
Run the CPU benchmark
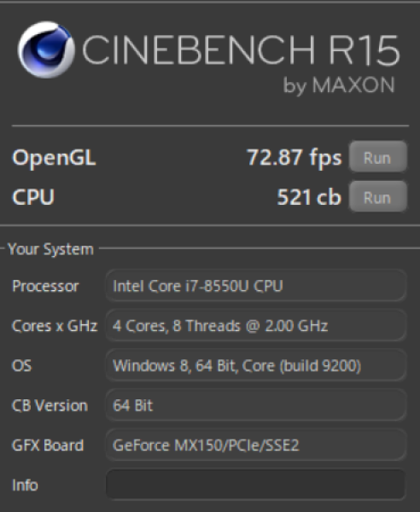tap(378, 196)
